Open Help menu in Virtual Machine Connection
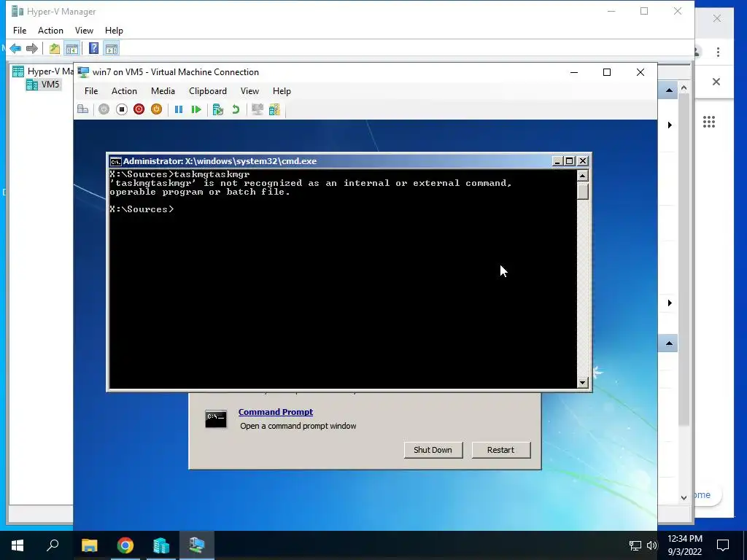The image size is (747, 560). point(282,91)
